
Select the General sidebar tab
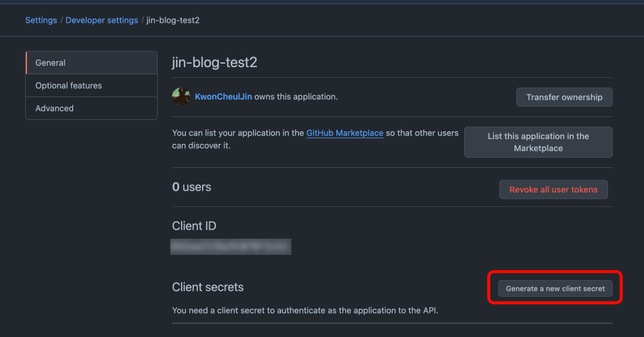coord(92,63)
